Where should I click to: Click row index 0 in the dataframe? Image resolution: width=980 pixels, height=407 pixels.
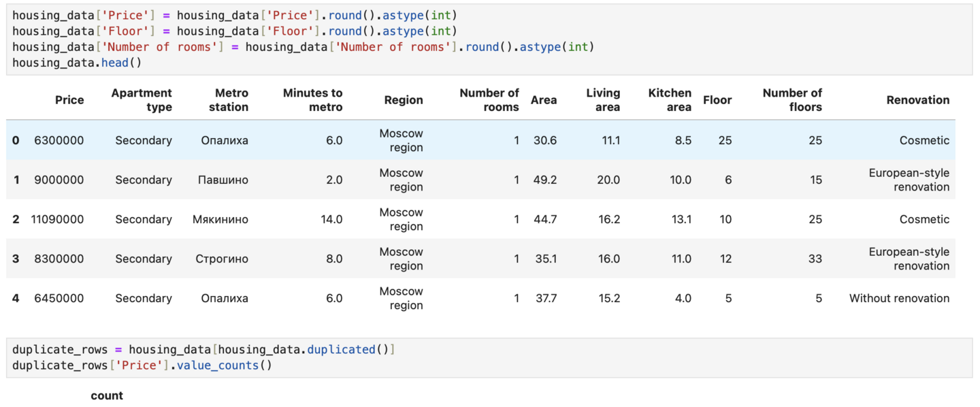(x=16, y=140)
